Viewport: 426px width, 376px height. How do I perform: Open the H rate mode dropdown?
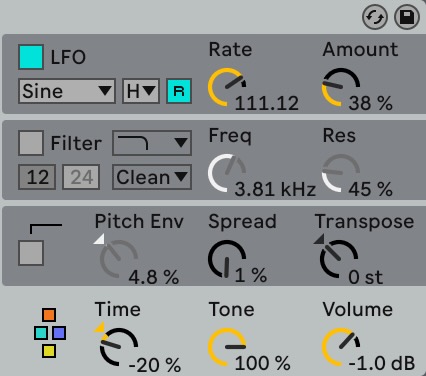pos(141,91)
